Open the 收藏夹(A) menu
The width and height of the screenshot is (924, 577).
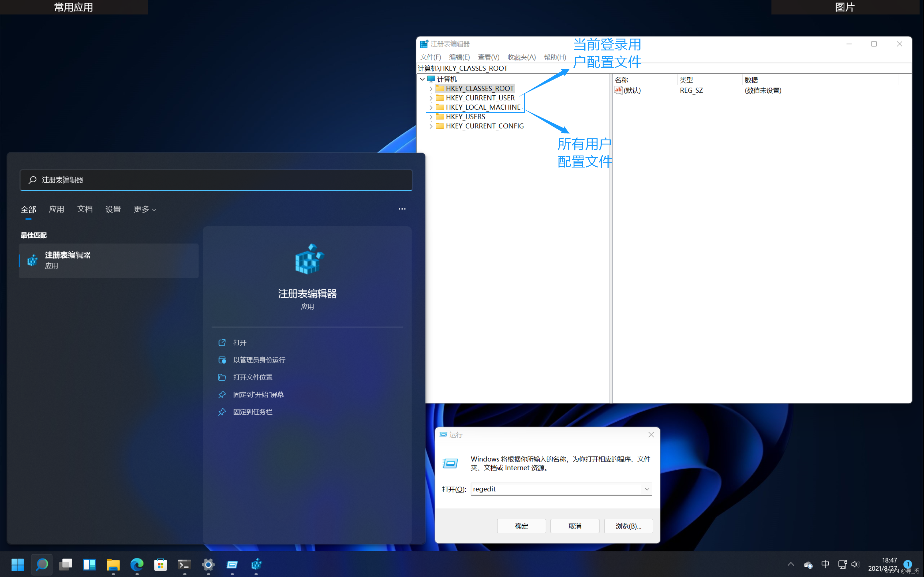point(521,57)
